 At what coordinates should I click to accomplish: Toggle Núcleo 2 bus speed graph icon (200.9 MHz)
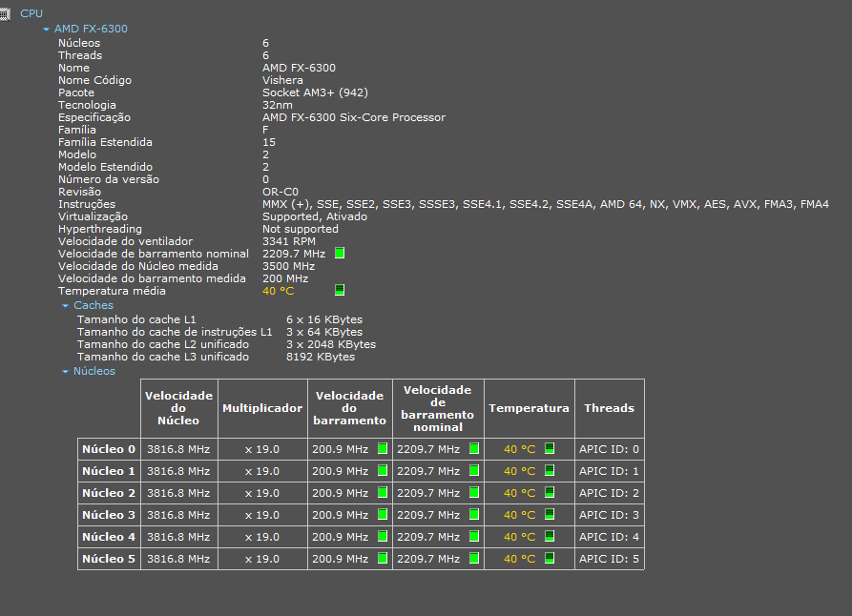pyautogui.click(x=383, y=493)
